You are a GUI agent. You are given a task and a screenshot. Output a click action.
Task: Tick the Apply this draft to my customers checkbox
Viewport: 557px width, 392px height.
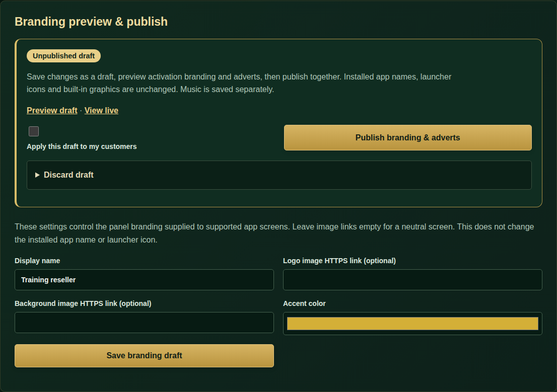pyautogui.click(x=34, y=131)
